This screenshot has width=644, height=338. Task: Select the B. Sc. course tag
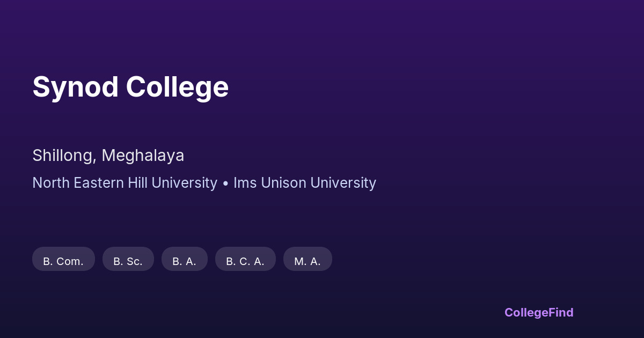pyautogui.click(x=128, y=261)
